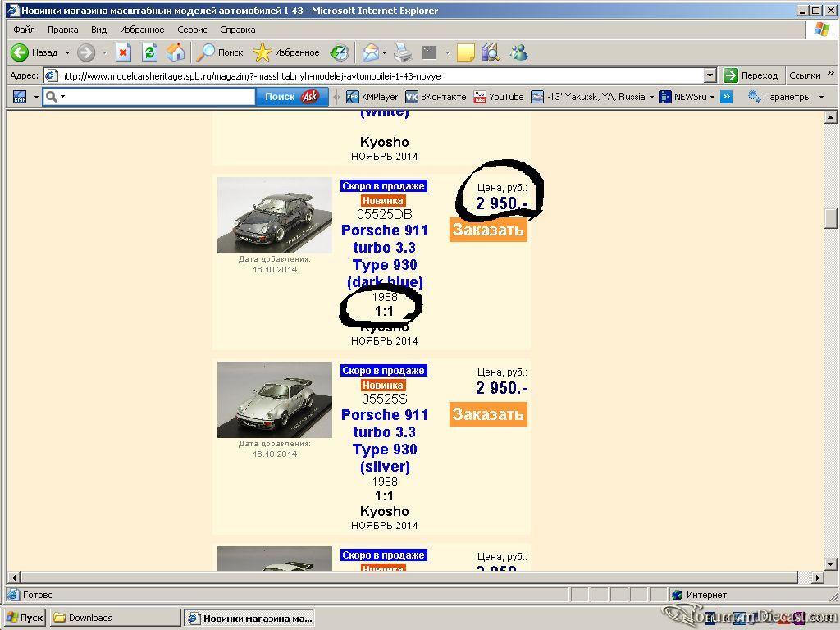Screen dimensions: 840x630
Task: Expand the Mail icon dropdown
Action: [384, 52]
